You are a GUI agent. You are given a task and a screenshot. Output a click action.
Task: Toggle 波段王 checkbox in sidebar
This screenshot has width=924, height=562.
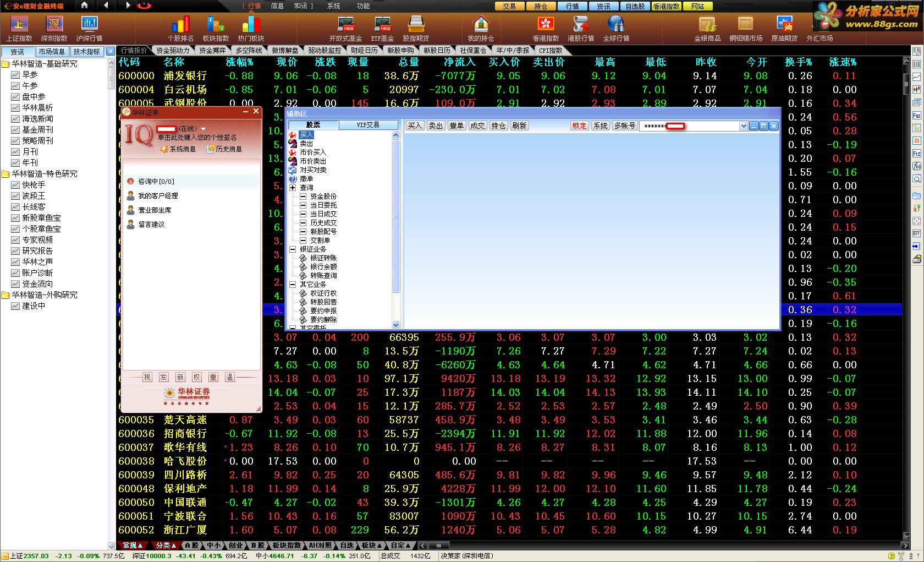point(15,196)
